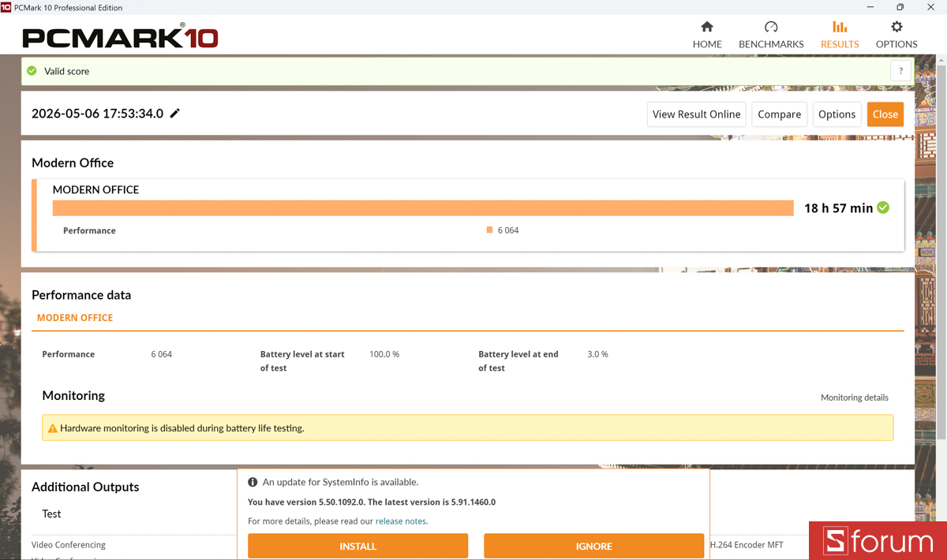This screenshot has height=560, width=947.
Task: Click the warning triangle in monitoring notice
Action: click(x=53, y=428)
